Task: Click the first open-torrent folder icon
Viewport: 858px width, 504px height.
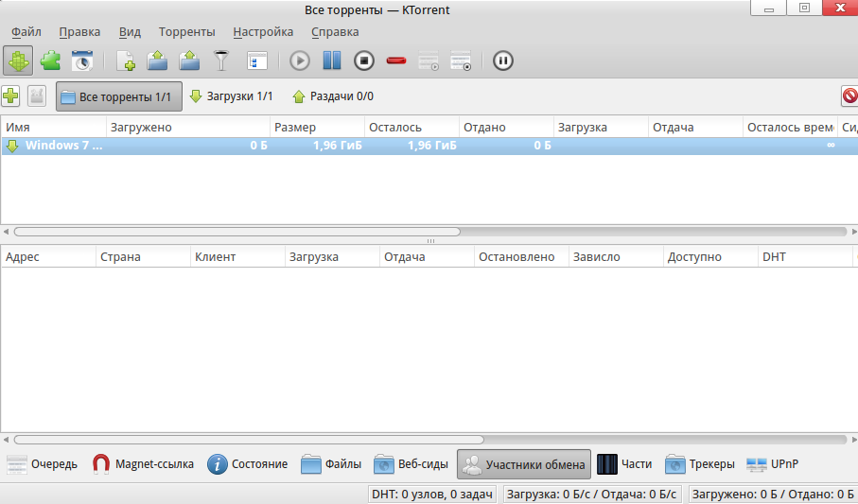Action: (x=157, y=61)
